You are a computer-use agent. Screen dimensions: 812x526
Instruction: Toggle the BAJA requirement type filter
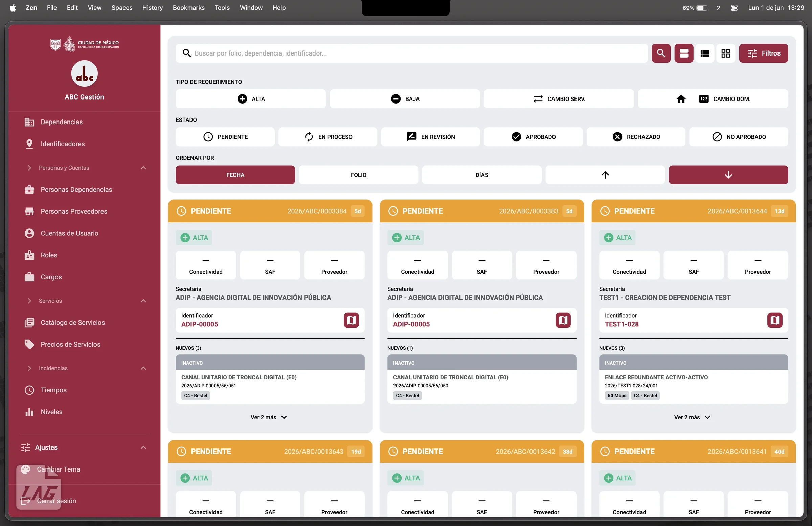[x=405, y=99]
